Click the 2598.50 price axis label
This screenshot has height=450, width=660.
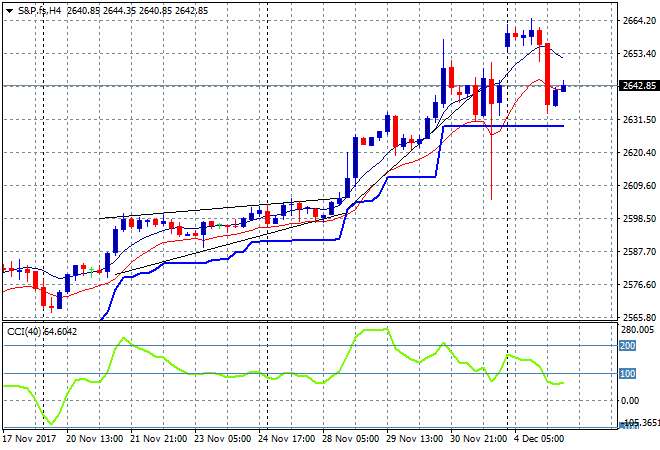pyautogui.click(x=639, y=218)
